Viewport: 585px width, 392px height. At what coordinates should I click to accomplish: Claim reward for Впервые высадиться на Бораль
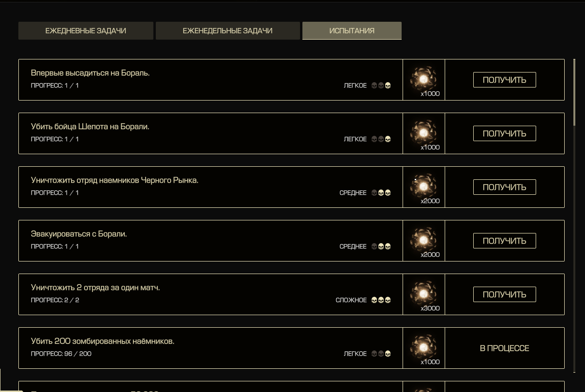[504, 80]
